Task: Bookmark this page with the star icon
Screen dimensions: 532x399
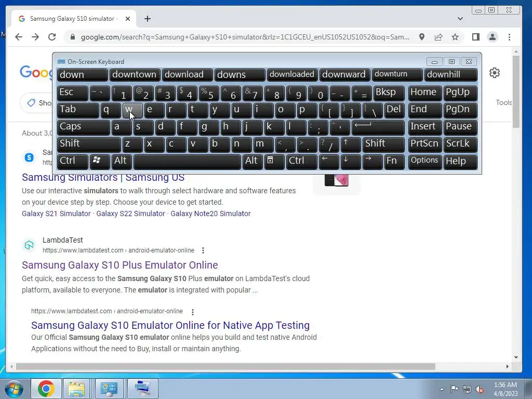Action: coord(455,37)
